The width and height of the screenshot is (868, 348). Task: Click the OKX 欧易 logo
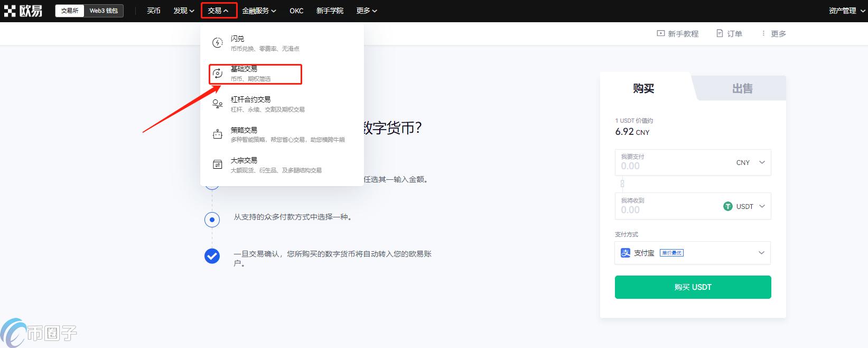23,11
